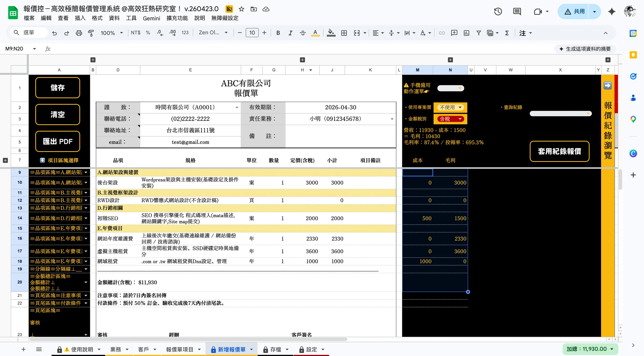Open Gemini sparkle icon at top right
This screenshot has height=356, width=644.
pos(612,12)
